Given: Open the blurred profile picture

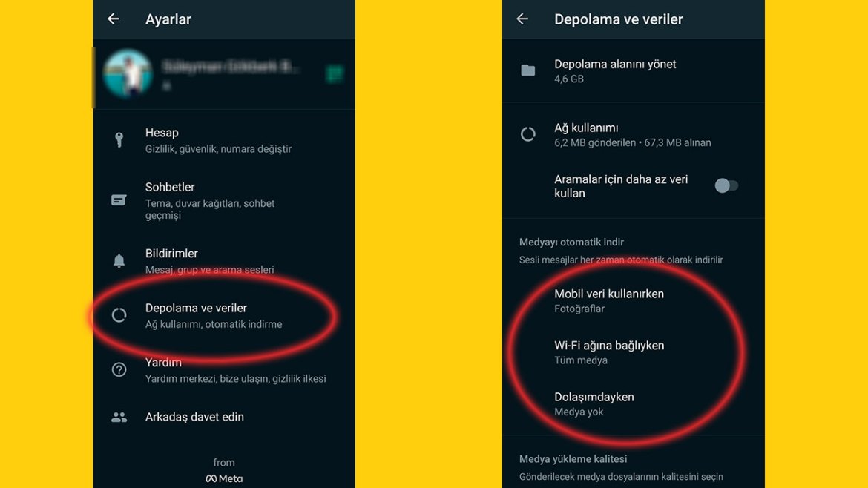Looking at the screenshot, I should [x=128, y=73].
